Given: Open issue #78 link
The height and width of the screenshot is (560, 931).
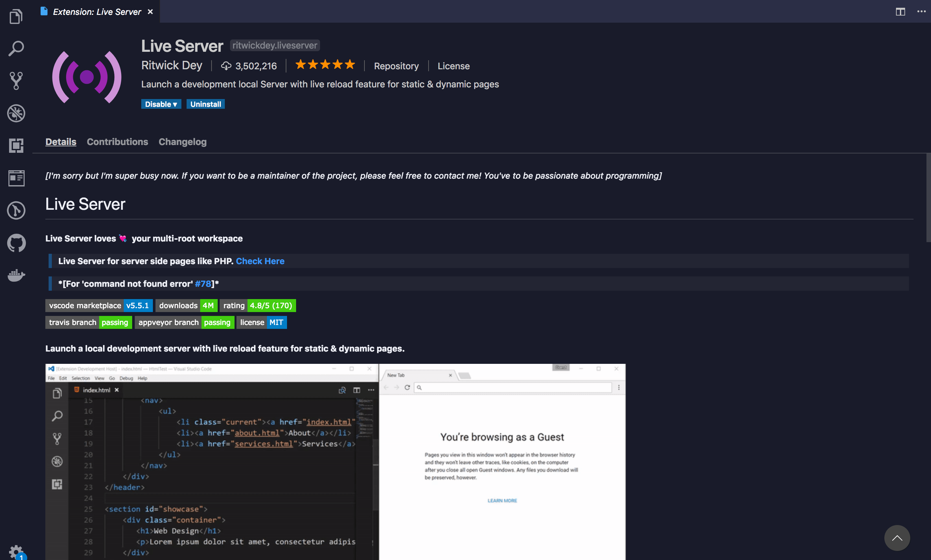Looking at the screenshot, I should pos(203,283).
